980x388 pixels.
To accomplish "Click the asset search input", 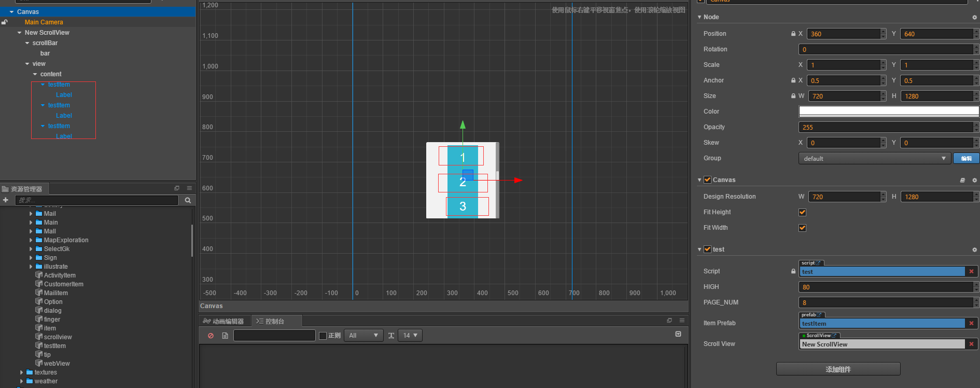I will pos(96,200).
